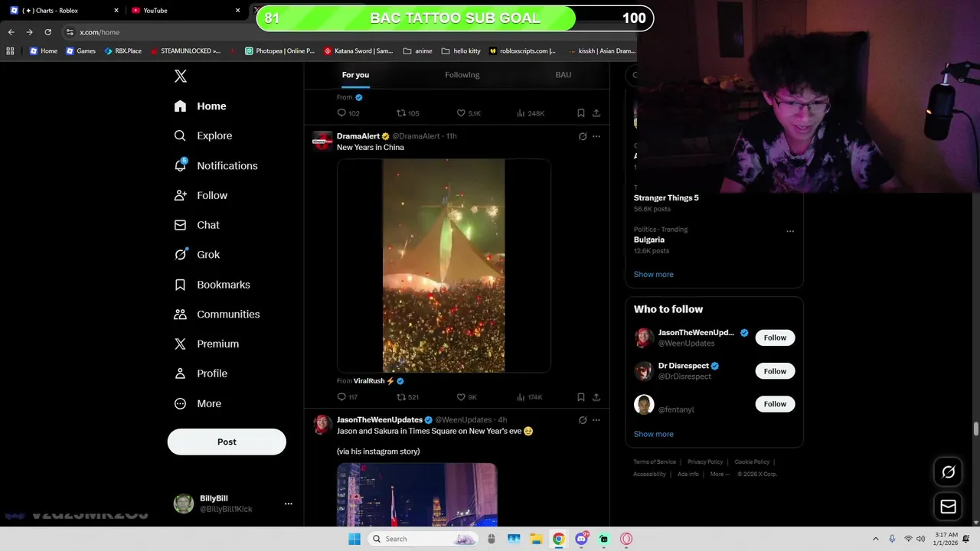
Task: Click the Post button
Action: [227, 442]
